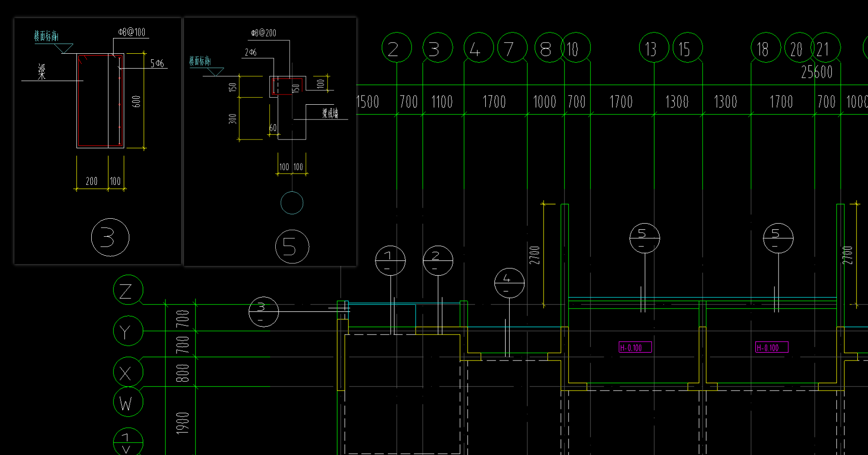The image size is (868, 455).
Task: Click the 2Φ6 rebar annotation
Action: click(251, 52)
